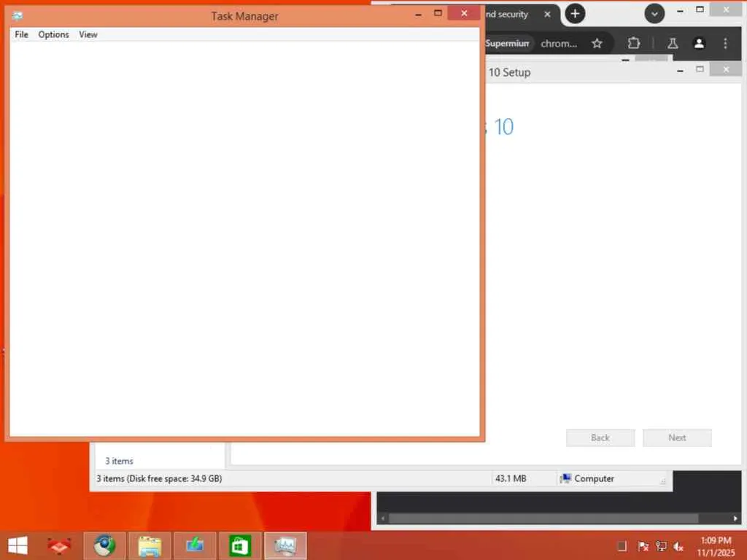Viewport: 747px width, 560px height.
Task: Close the Task Manager window
Action: tap(464, 13)
